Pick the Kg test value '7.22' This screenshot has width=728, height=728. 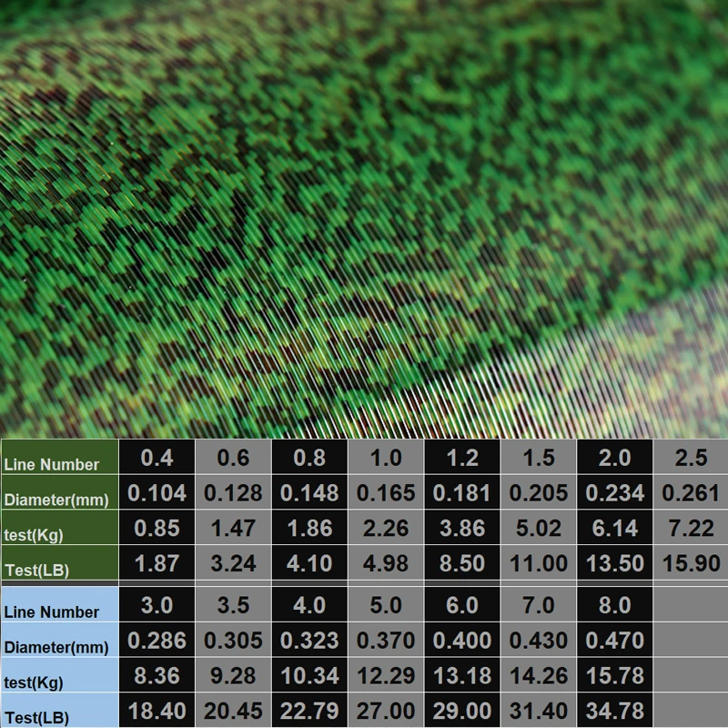tap(691, 528)
